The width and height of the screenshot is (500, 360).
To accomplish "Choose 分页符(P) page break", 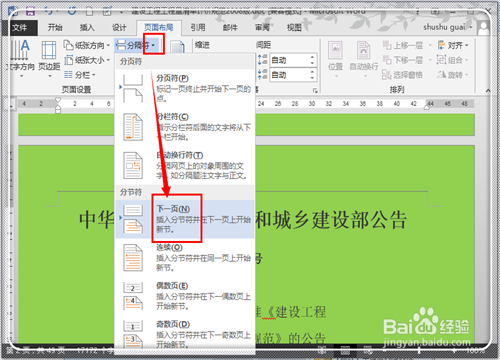I will coord(185,88).
